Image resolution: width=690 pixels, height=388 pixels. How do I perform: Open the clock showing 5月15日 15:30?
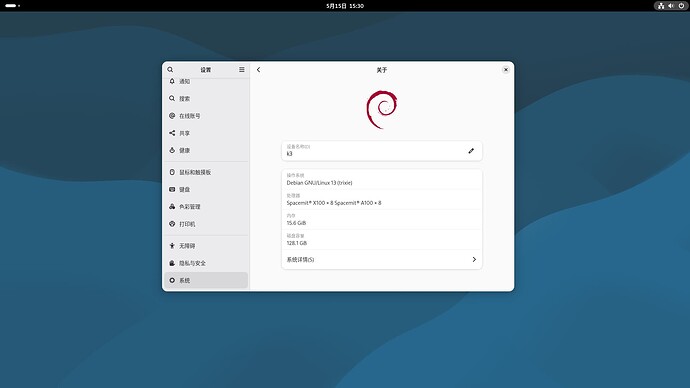pos(345,6)
